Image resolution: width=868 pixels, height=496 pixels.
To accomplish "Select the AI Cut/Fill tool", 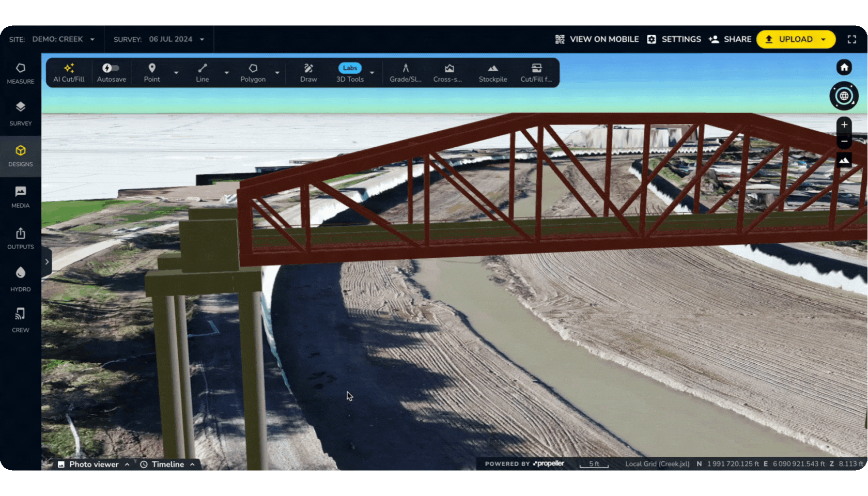I will pyautogui.click(x=69, y=72).
